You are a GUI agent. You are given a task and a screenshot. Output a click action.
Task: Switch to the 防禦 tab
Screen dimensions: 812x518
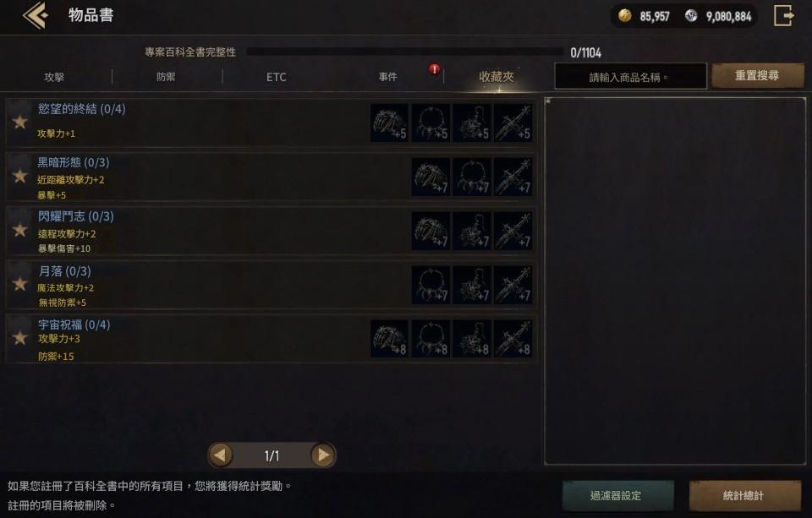pyautogui.click(x=167, y=77)
